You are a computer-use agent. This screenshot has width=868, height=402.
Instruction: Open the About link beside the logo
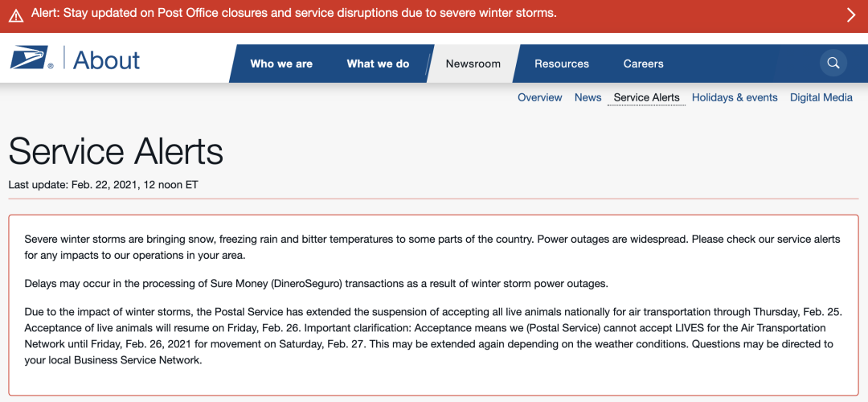pos(106,59)
